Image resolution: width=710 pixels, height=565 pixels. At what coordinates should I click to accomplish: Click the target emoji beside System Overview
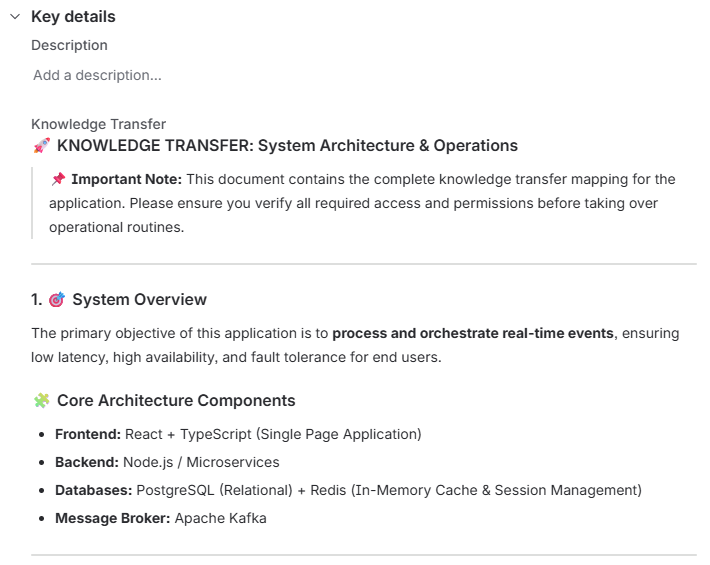pyautogui.click(x=57, y=300)
